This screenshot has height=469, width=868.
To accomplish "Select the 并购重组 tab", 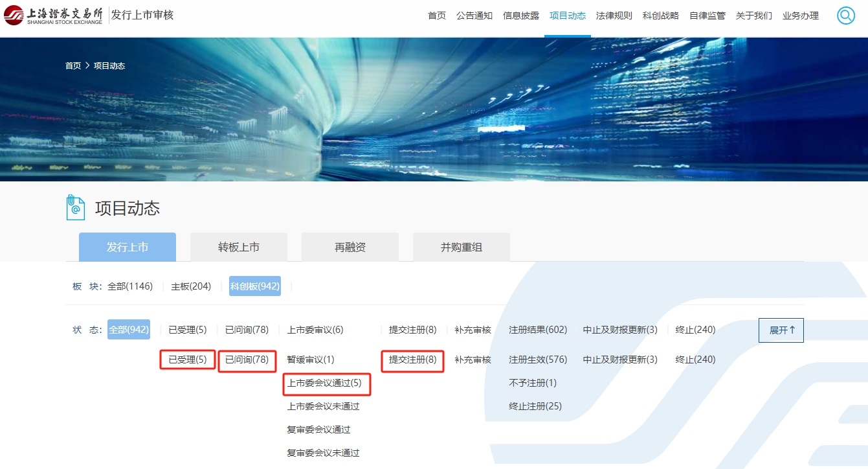I will [462, 247].
